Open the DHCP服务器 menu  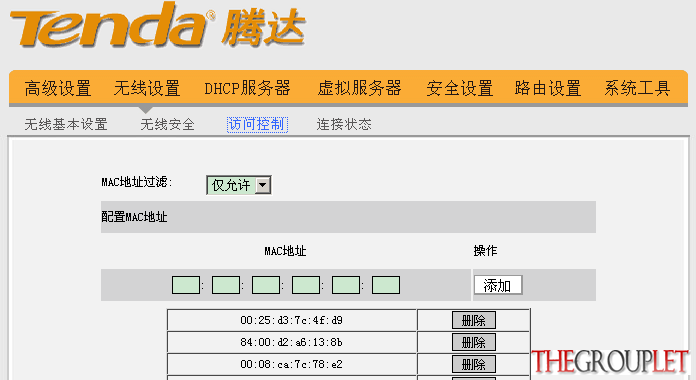(x=247, y=88)
